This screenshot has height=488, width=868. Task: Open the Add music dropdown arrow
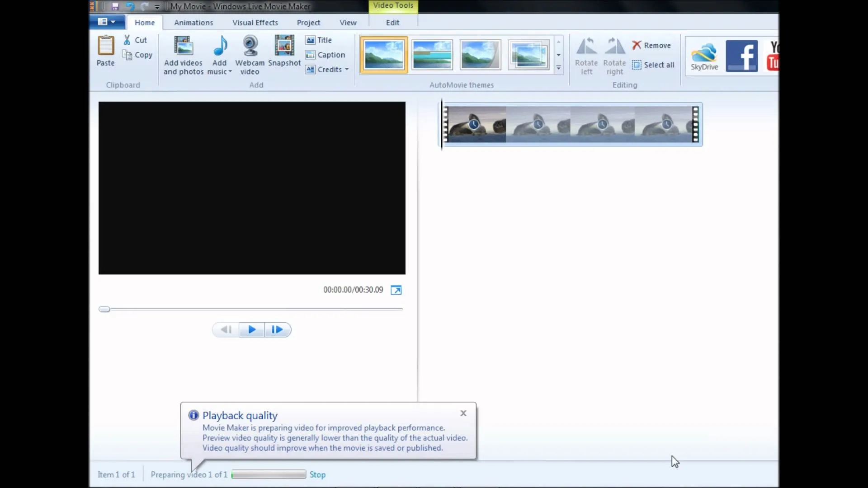tap(230, 72)
